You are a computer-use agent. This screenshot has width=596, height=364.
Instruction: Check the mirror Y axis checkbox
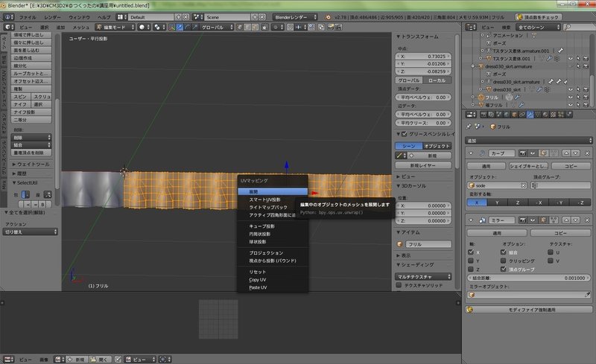(471, 261)
